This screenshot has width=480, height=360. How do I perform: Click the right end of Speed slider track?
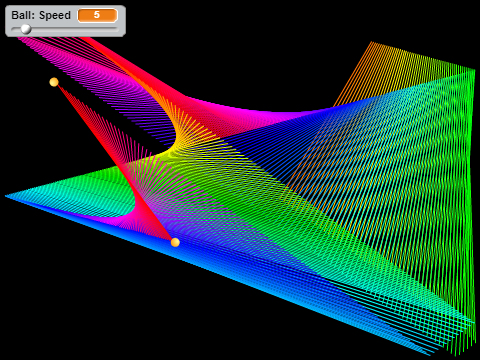[x=117, y=29]
